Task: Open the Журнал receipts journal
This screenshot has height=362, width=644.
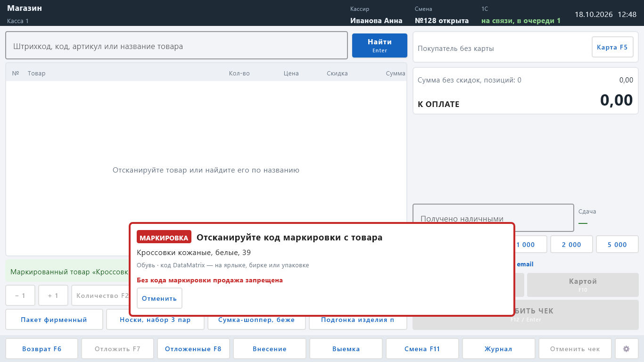Action: coord(498,349)
